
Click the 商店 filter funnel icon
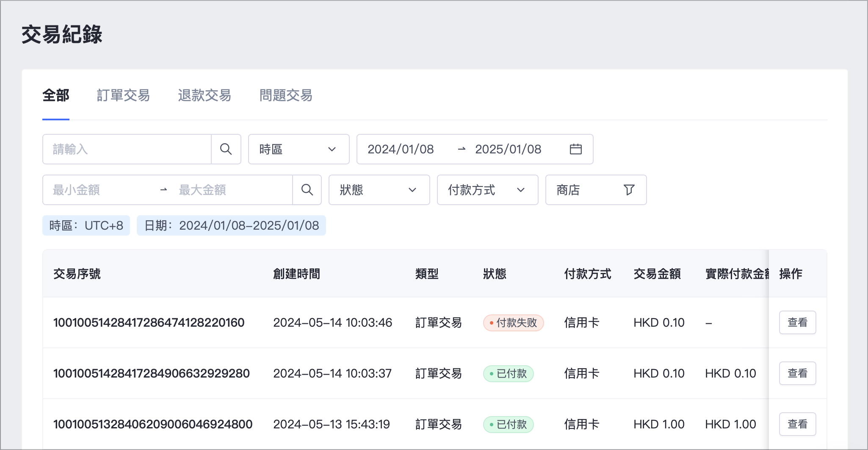coord(629,190)
